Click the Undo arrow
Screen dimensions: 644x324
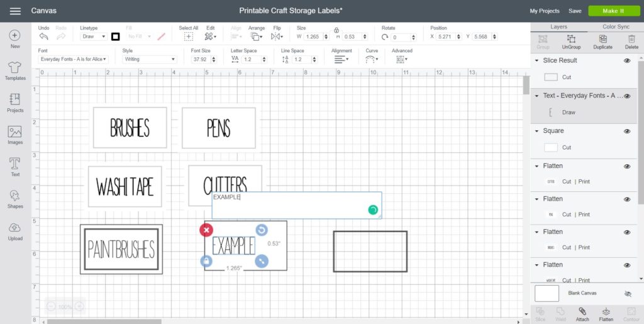click(43, 37)
